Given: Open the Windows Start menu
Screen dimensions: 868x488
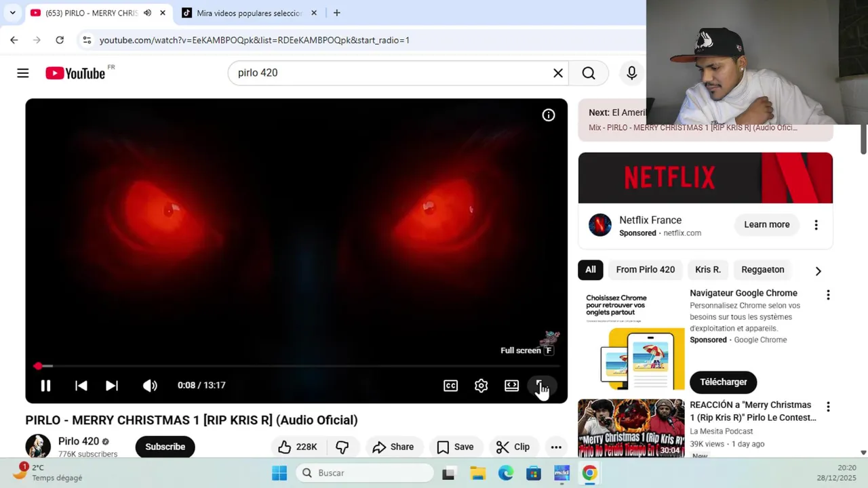Looking at the screenshot, I should [279, 473].
